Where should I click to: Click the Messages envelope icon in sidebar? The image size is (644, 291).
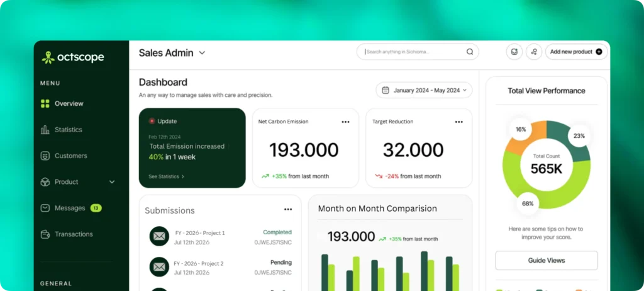click(45, 208)
